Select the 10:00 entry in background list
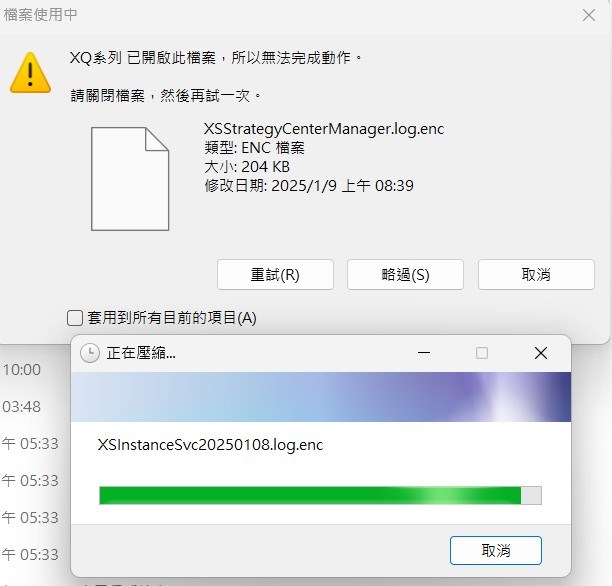The image size is (612, 586). pyautogui.click(x=22, y=370)
